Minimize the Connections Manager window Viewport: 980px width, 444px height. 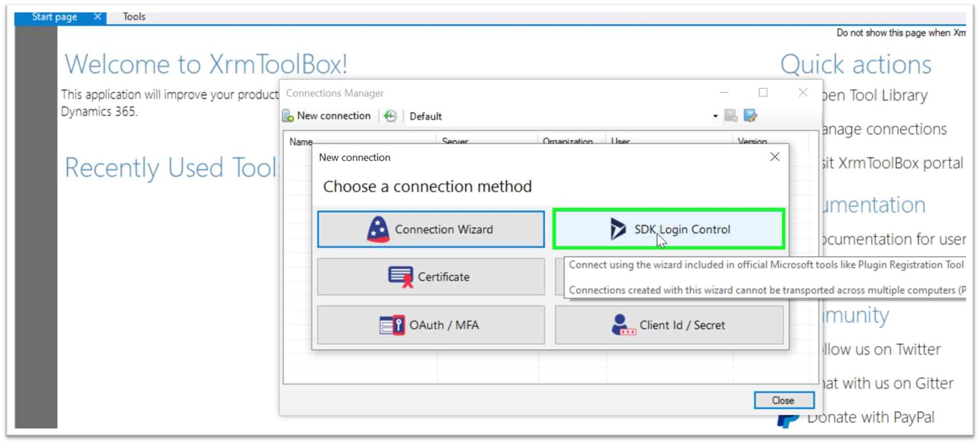coord(724,92)
